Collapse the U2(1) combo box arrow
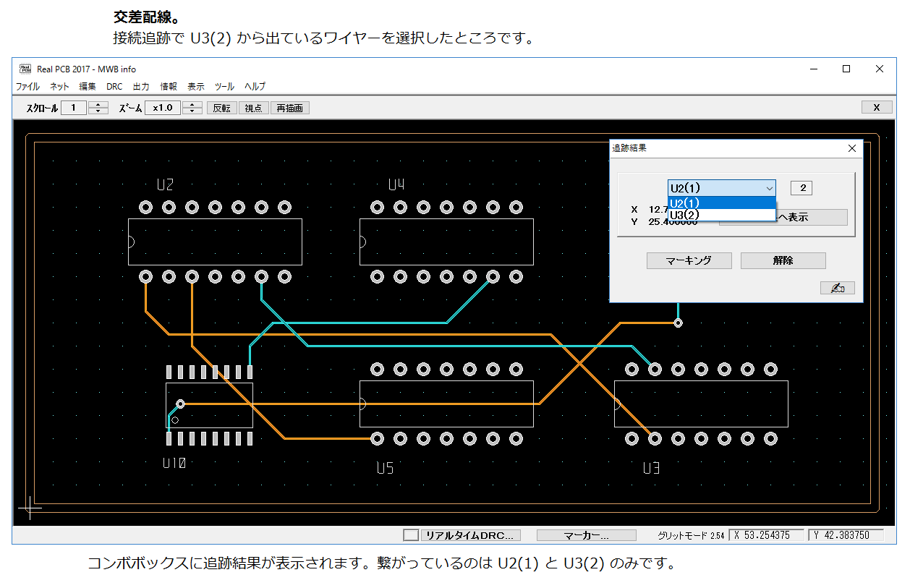 [x=769, y=188]
